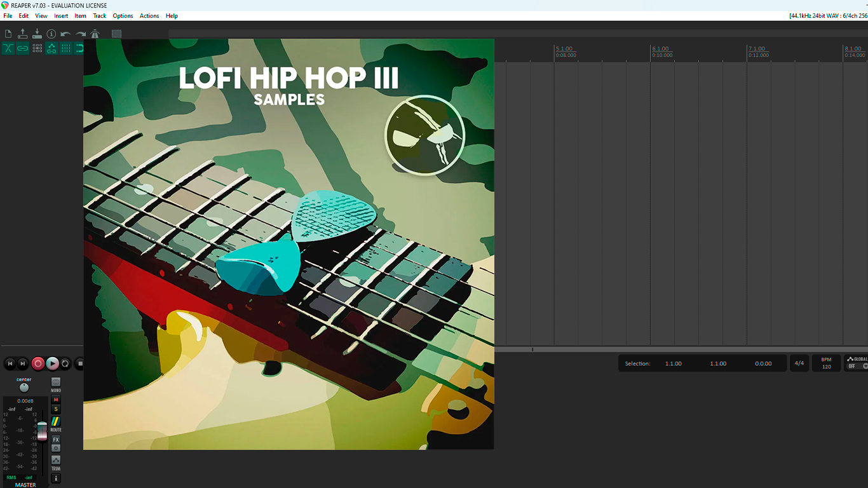
Task: Click the BPM 120 tempo field
Action: click(x=826, y=363)
